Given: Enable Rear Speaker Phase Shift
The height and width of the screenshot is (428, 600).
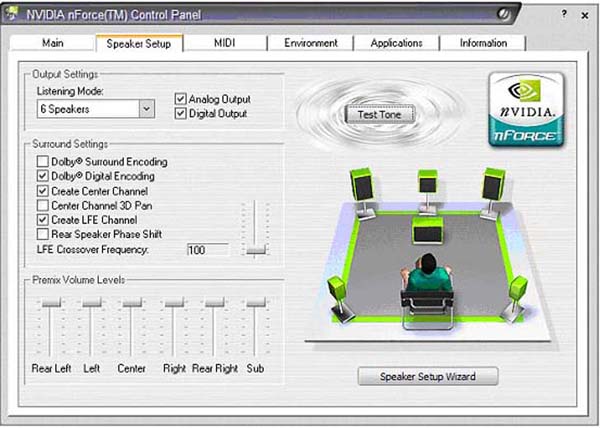Looking at the screenshot, I should point(42,234).
